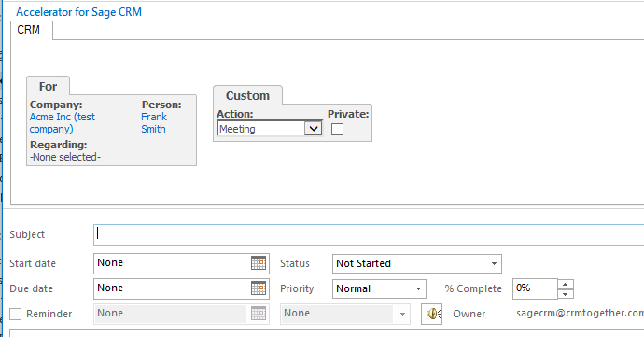
Task: Click the Owner email sagecrm@crmtogether.com
Action: (580, 313)
